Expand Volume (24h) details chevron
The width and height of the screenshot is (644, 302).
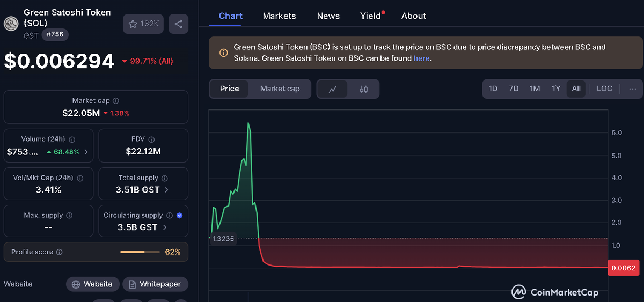tap(86, 152)
